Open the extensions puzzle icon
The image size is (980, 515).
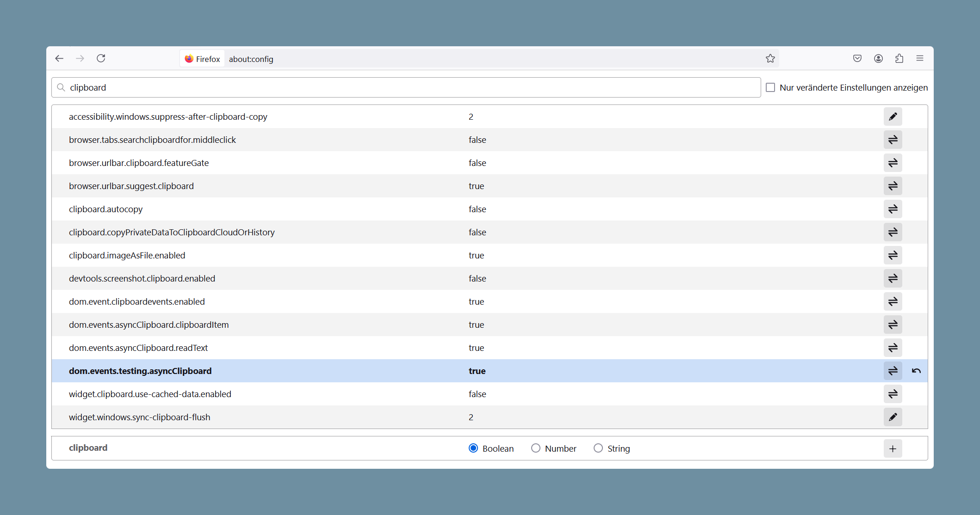tap(899, 58)
